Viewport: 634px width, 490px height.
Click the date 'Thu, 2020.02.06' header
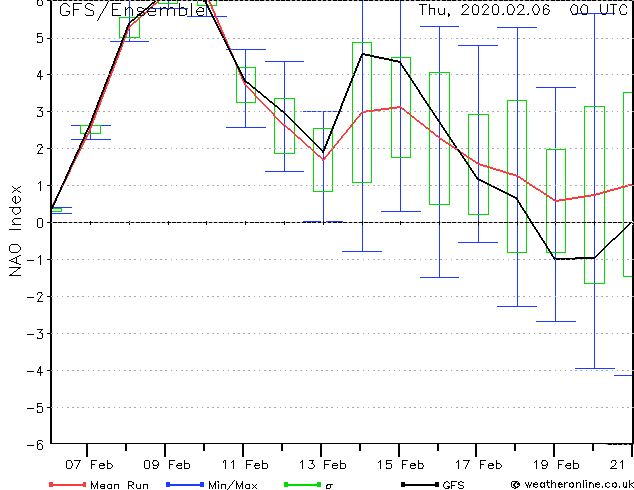pyautogui.click(x=484, y=10)
